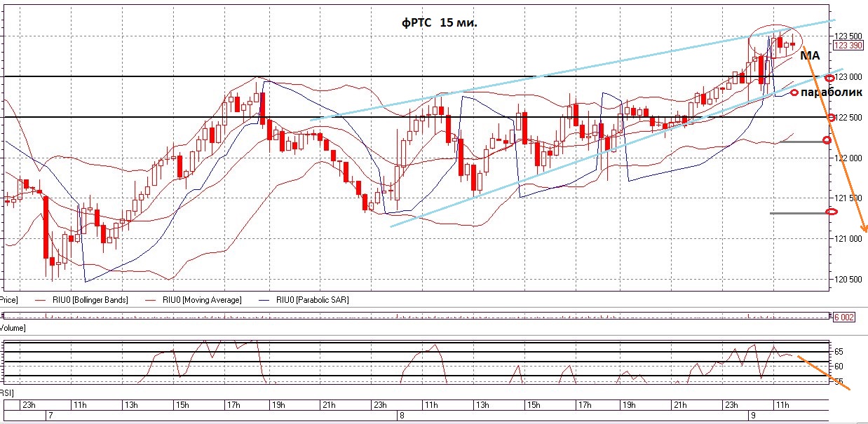Select the volume value tag 6 002

click(844, 317)
